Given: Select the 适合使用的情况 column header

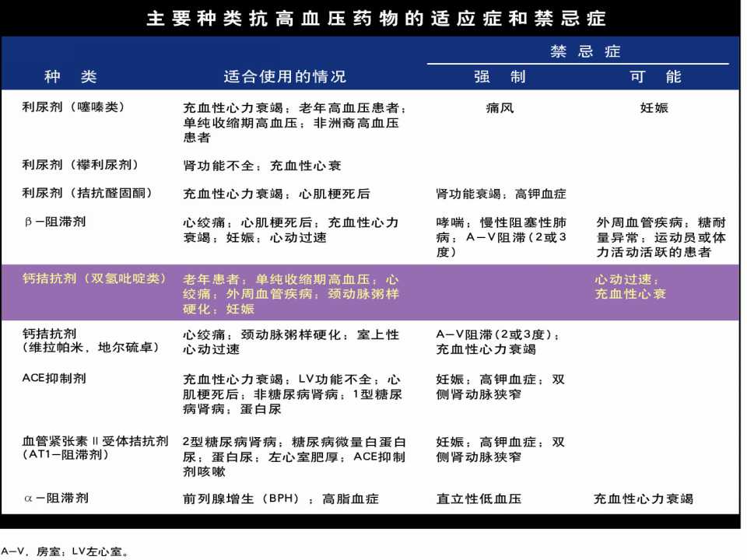Looking at the screenshot, I should [x=286, y=77].
